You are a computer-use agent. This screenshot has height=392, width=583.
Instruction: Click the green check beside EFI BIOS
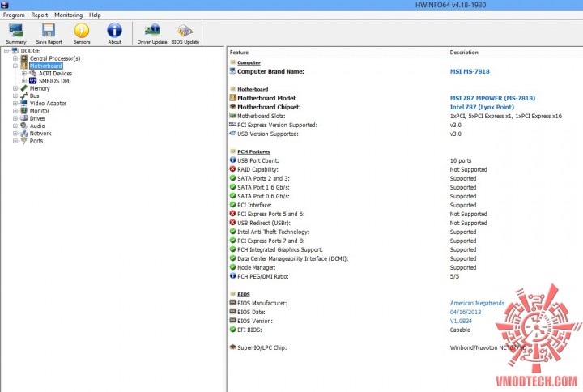tap(232, 330)
